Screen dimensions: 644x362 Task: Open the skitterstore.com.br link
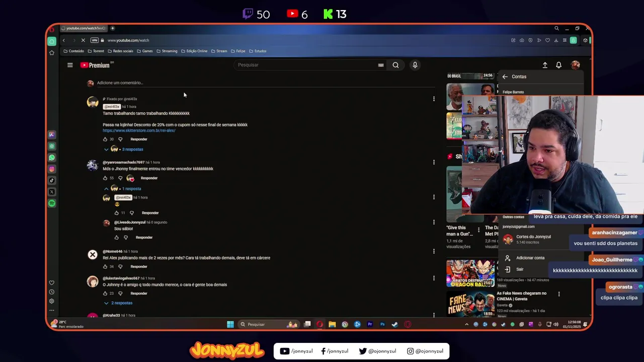click(x=139, y=131)
